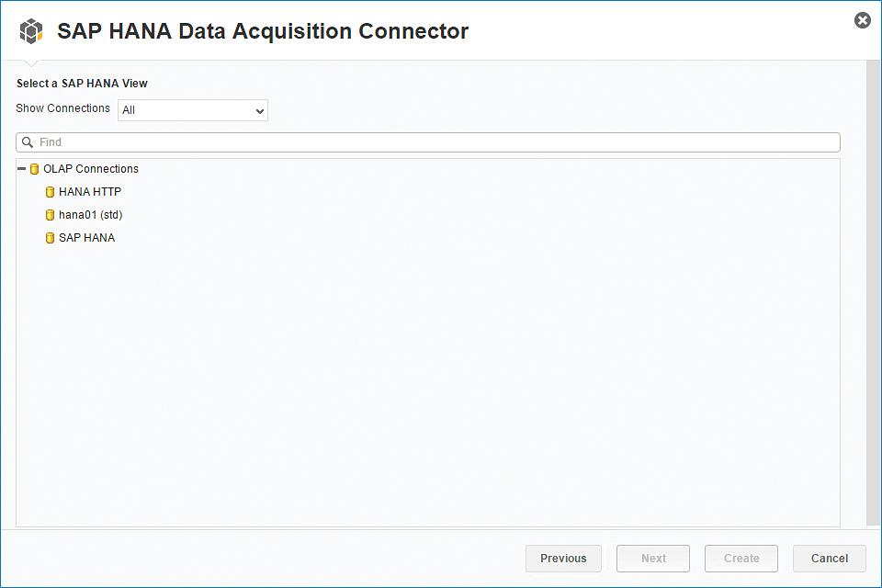Click the dropdown arrow next to All

point(259,111)
